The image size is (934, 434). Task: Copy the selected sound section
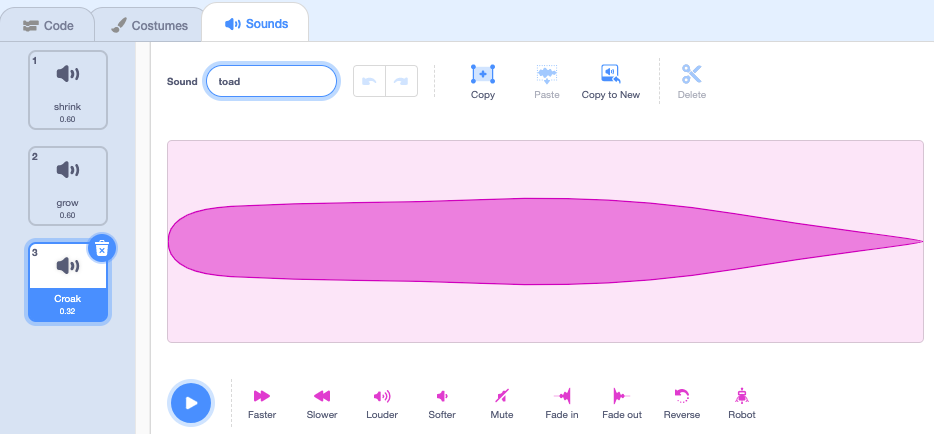[x=482, y=82]
